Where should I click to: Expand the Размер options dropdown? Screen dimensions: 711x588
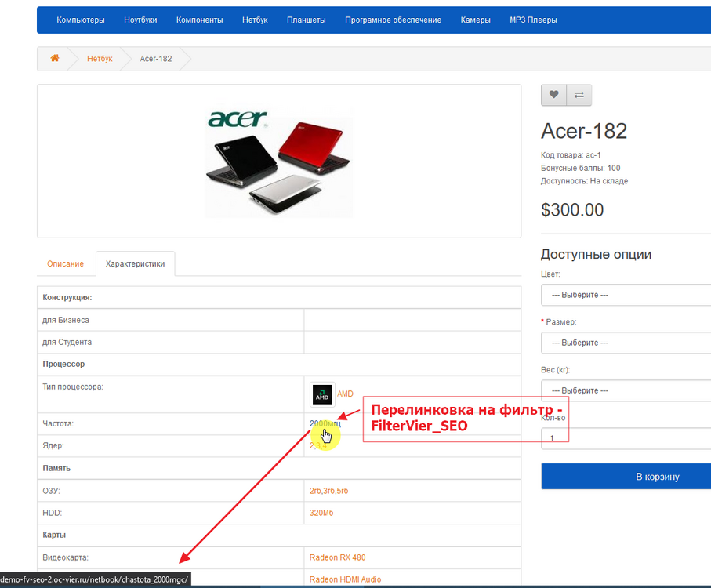pyautogui.click(x=625, y=343)
